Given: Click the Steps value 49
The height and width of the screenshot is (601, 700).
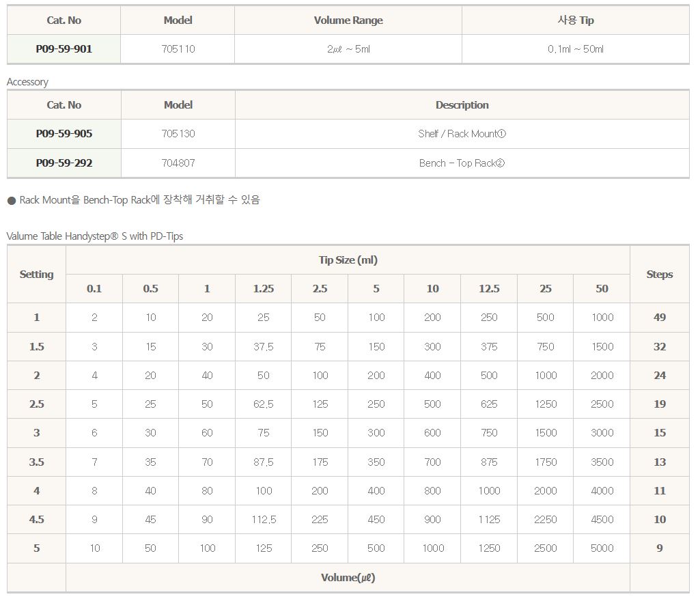Looking at the screenshot, I should (659, 318).
